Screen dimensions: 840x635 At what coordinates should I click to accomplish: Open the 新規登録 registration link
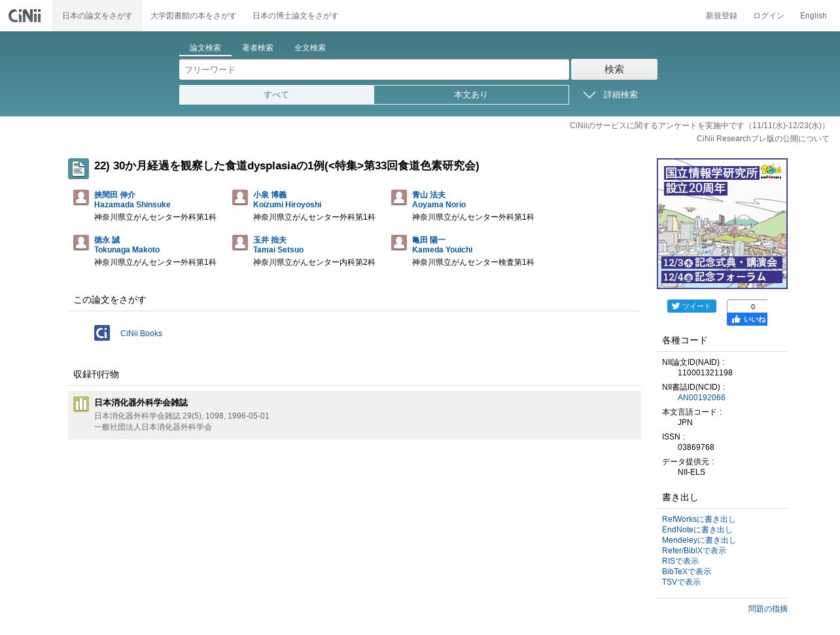click(722, 16)
